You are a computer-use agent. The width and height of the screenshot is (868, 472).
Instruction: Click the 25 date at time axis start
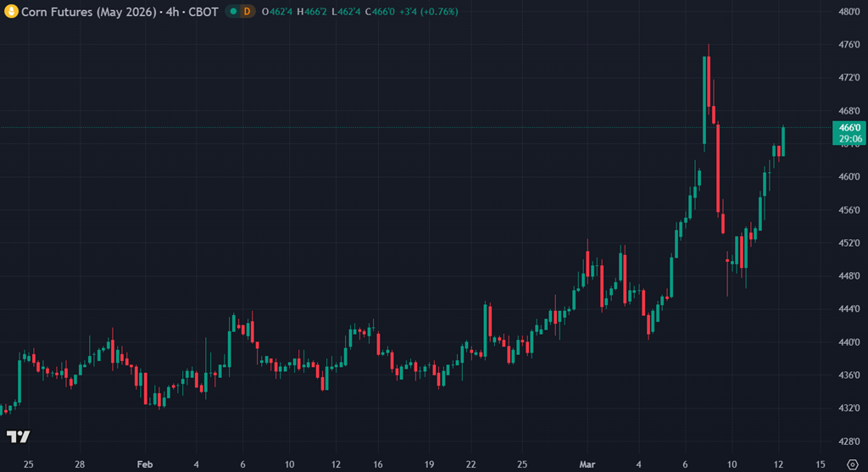tap(28, 465)
